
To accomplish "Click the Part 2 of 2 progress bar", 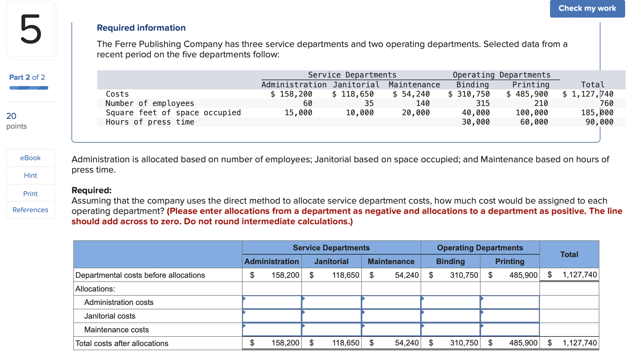I will click(29, 88).
